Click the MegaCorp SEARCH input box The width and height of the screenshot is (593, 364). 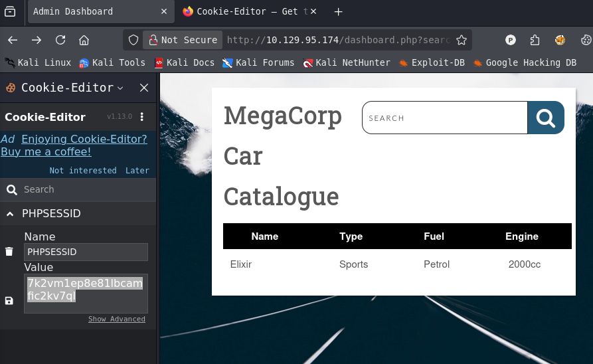(x=445, y=118)
